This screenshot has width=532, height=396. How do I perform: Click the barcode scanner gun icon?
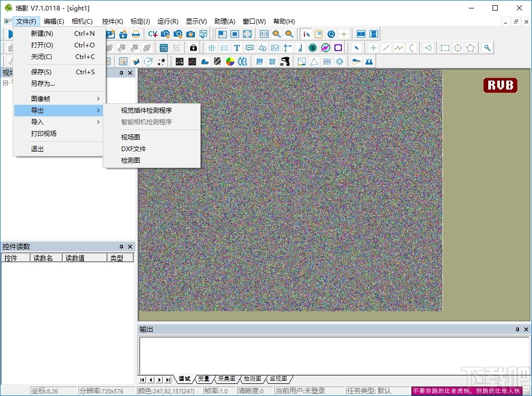[285, 62]
